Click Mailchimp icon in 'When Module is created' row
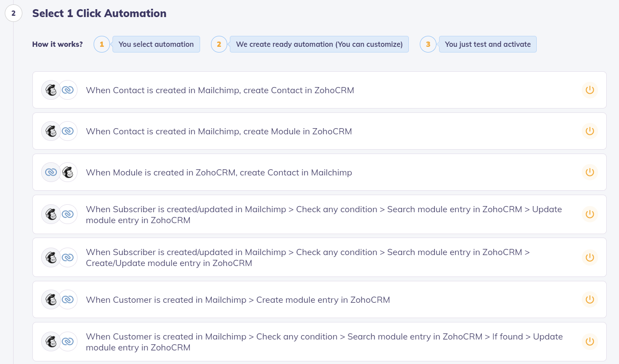 pyautogui.click(x=68, y=172)
